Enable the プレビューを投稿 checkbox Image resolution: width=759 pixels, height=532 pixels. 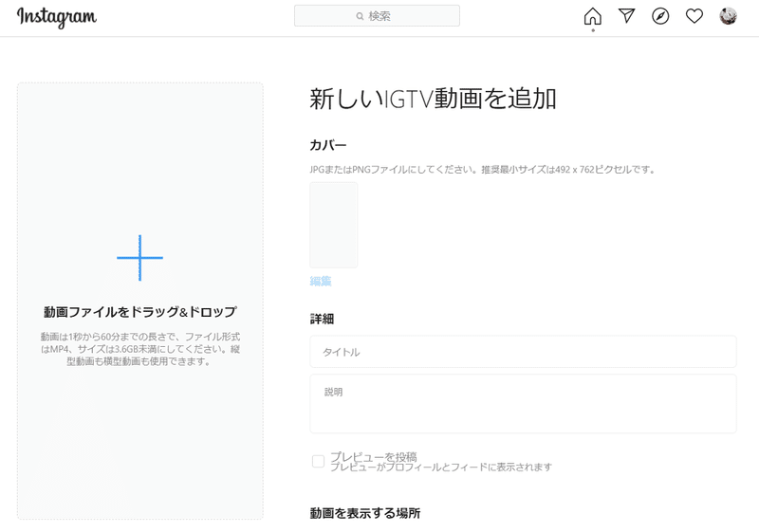click(x=318, y=462)
